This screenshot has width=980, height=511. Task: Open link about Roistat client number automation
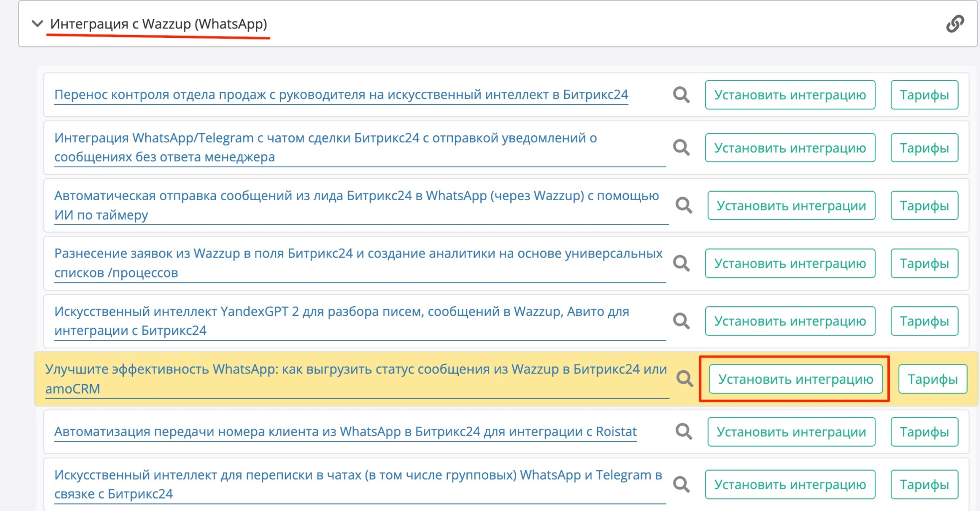coord(345,432)
